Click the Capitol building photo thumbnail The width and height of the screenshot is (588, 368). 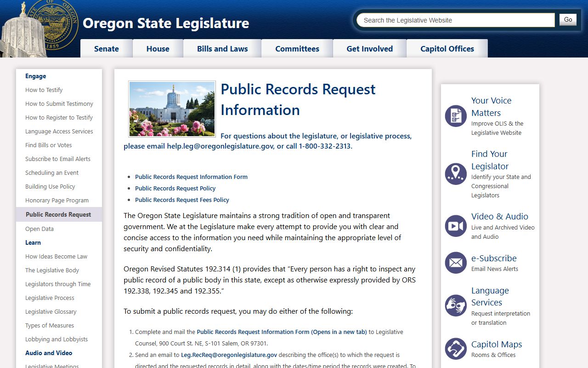coord(172,109)
